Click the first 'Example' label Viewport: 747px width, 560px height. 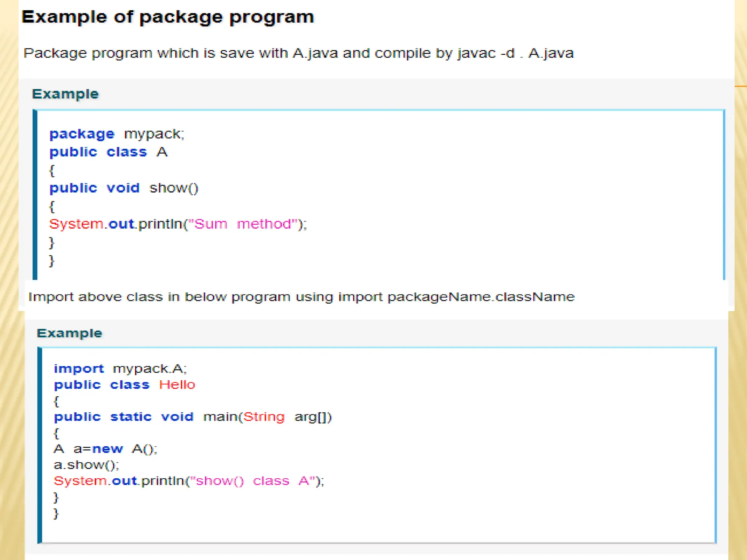(65, 94)
